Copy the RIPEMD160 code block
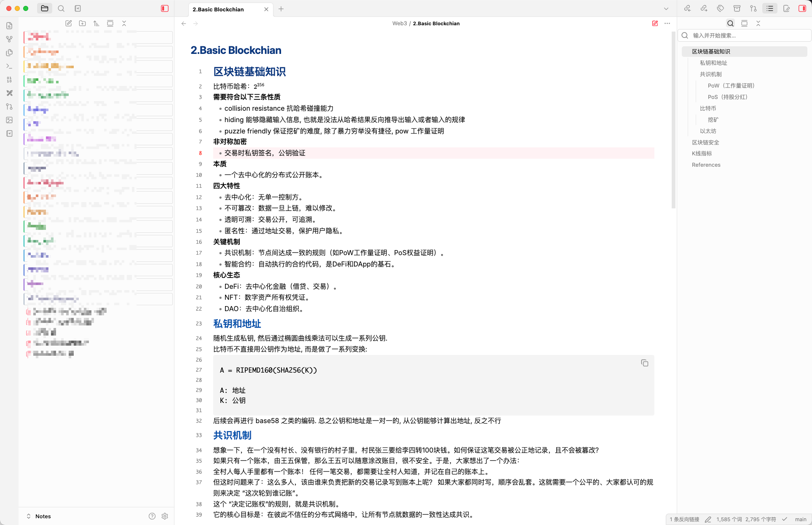 click(644, 363)
